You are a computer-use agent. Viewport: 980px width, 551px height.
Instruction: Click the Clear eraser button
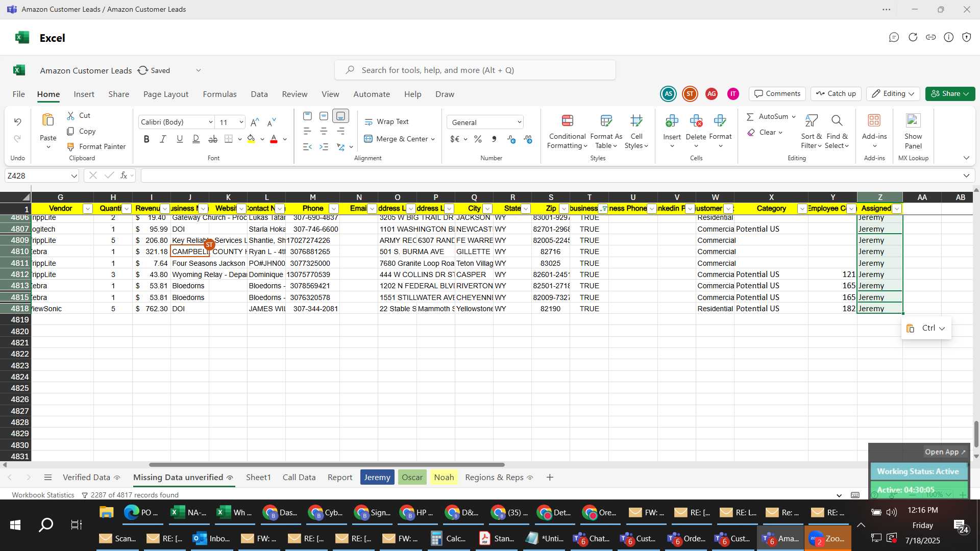tap(764, 133)
